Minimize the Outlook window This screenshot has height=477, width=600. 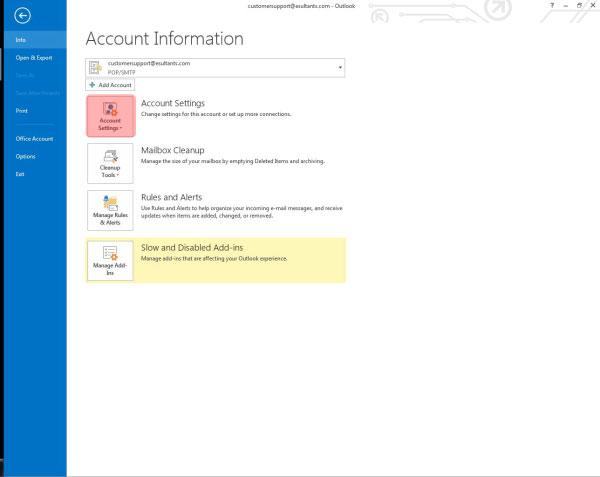[566, 5]
